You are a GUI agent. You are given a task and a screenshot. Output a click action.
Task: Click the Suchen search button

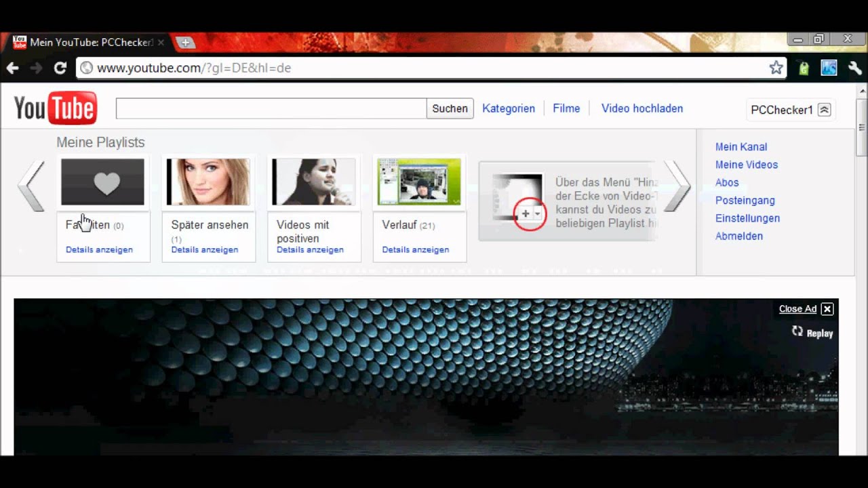click(x=450, y=108)
